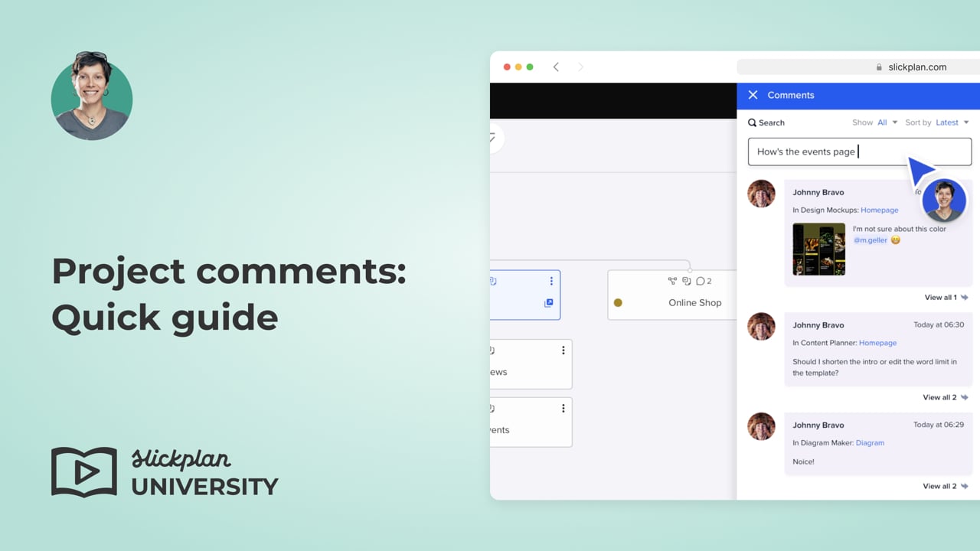Click the lock icon beside slickplan.com

coord(879,67)
